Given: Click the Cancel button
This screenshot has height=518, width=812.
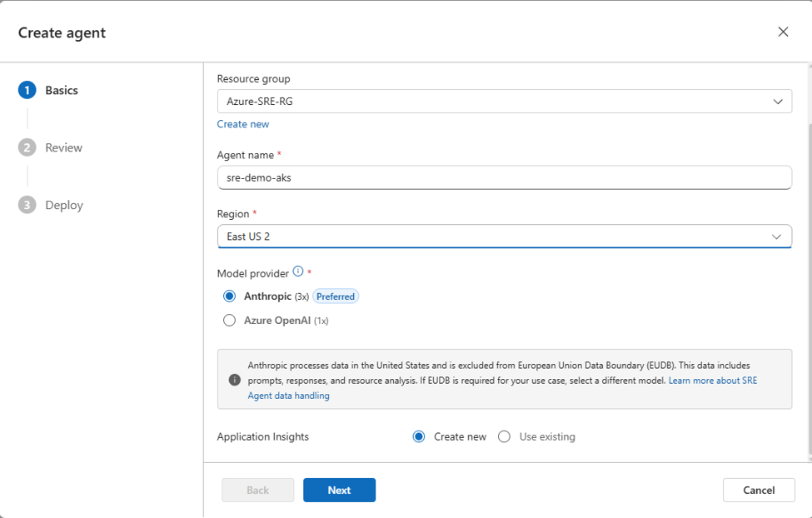Looking at the screenshot, I should tap(759, 490).
